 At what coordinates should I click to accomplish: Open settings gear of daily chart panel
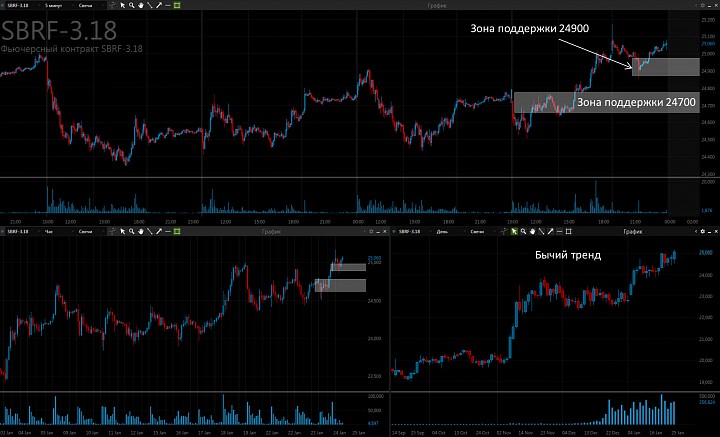pos(703,231)
